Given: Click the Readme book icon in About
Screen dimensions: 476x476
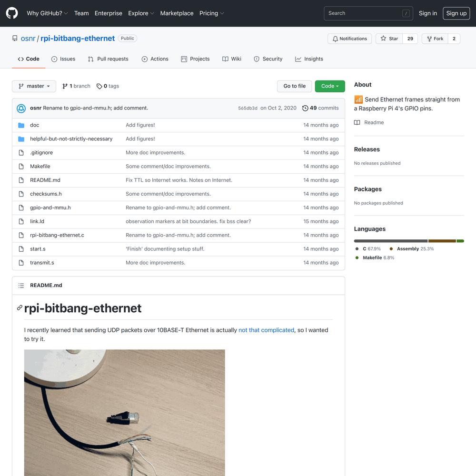Looking at the screenshot, I should click(357, 122).
